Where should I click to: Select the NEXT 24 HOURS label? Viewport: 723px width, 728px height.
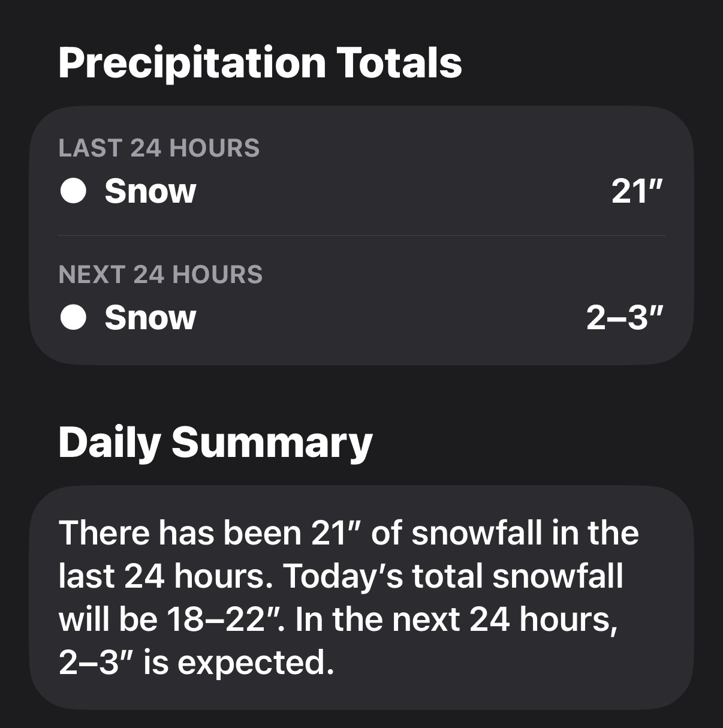pyautogui.click(x=161, y=274)
